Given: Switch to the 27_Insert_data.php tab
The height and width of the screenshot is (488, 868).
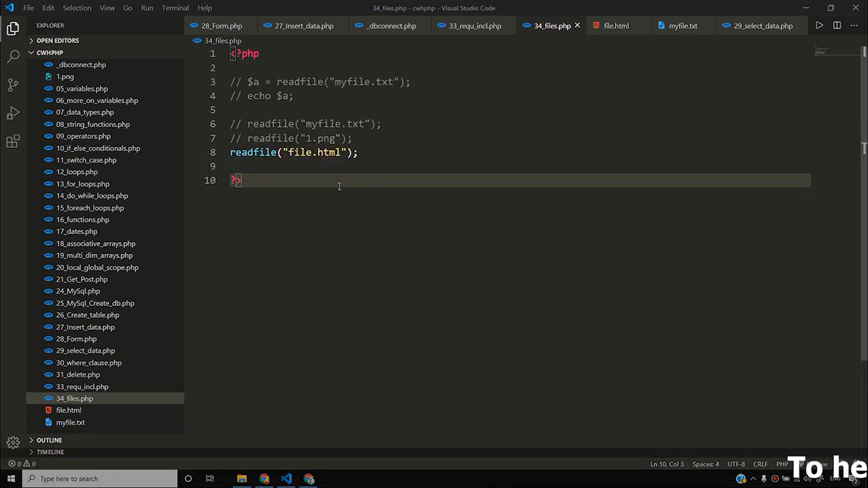Looking at the screenshot, I should pyautogui.click(x=304, y=26).
